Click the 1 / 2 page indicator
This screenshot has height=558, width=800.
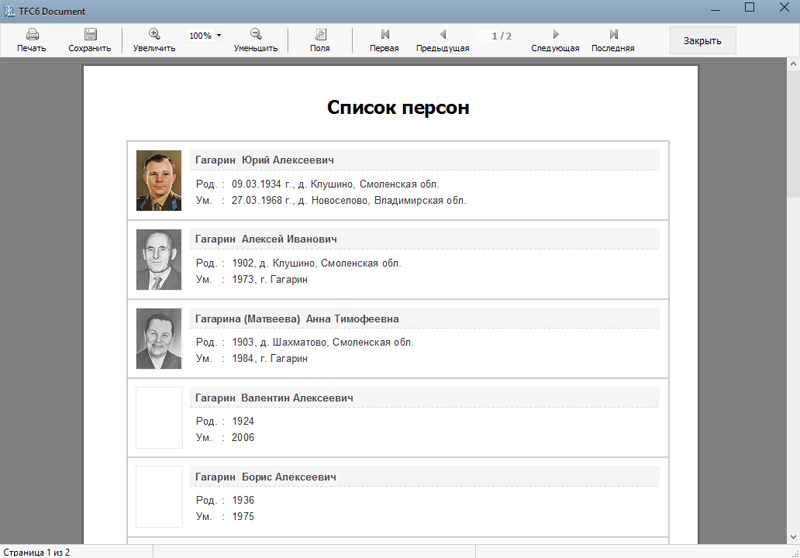[502, 36]
